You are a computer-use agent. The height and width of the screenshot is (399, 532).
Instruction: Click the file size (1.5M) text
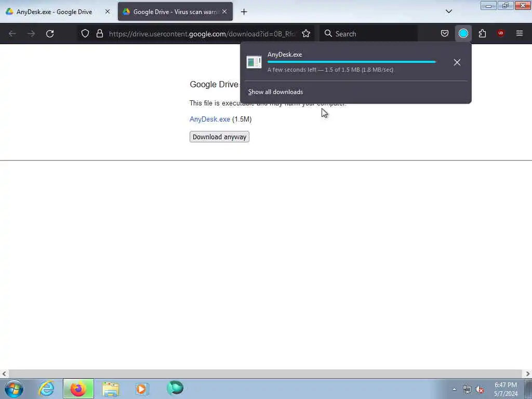pyautogui.click(x=242, y=119)
